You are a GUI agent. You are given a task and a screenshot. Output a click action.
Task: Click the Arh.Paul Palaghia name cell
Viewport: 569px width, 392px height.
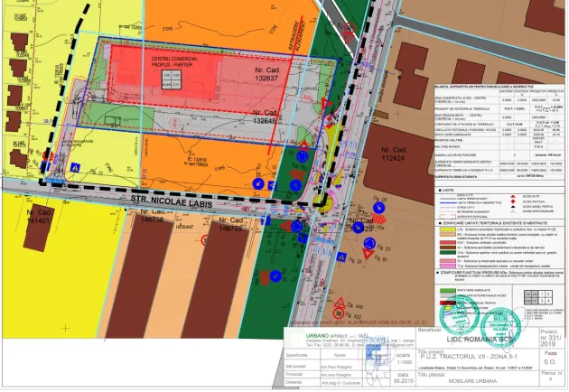[336, 367]
